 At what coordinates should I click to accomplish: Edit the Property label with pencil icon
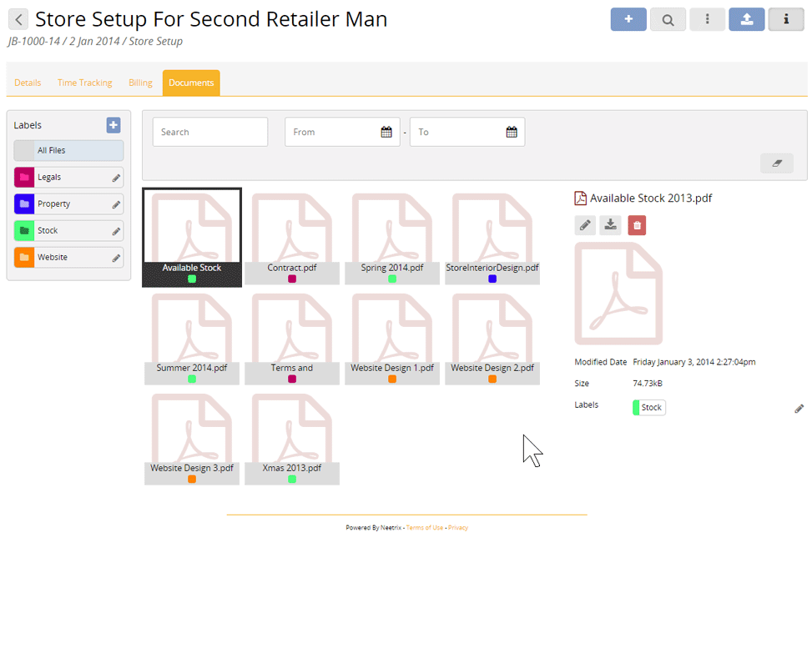(x=116, y=205)
